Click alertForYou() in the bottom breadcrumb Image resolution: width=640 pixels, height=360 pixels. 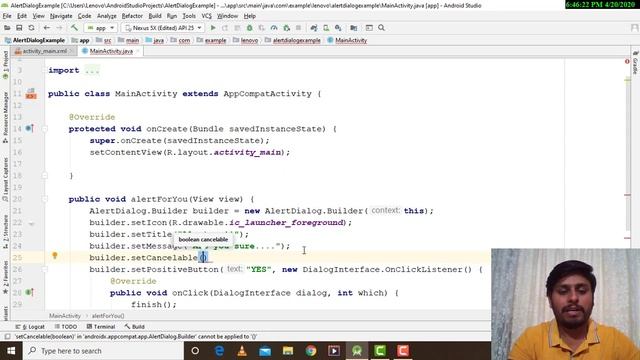tap(108, 316)
